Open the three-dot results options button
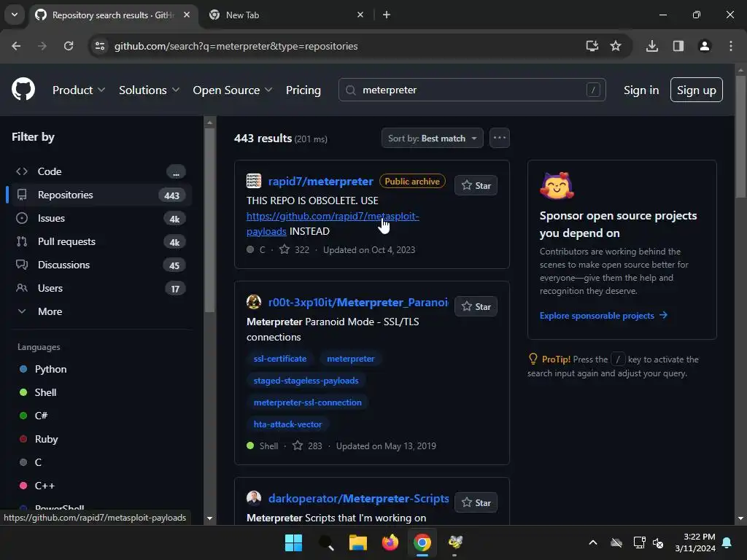Screen dimensions: 747x560 click(x=499, y=138)
